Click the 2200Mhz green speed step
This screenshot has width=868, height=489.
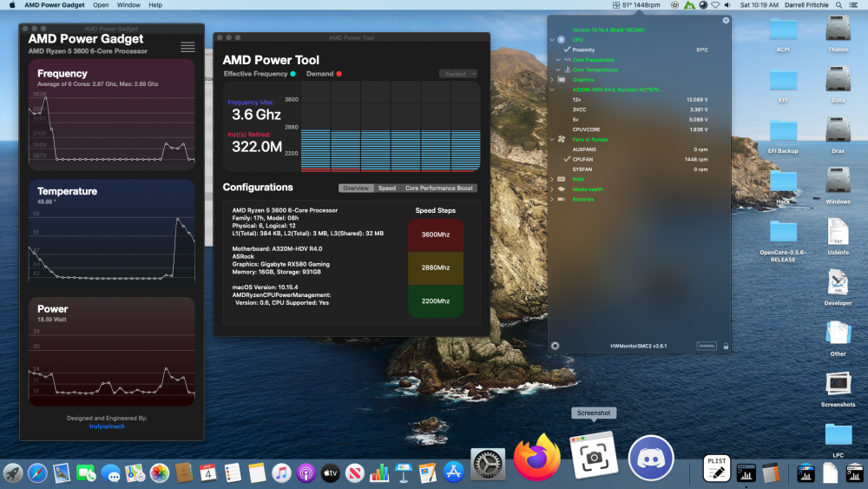click(x=436, y=301)
